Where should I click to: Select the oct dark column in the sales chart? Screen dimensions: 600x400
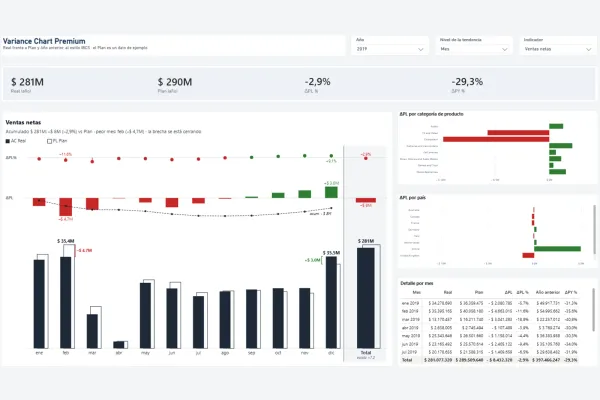[278, 318]
